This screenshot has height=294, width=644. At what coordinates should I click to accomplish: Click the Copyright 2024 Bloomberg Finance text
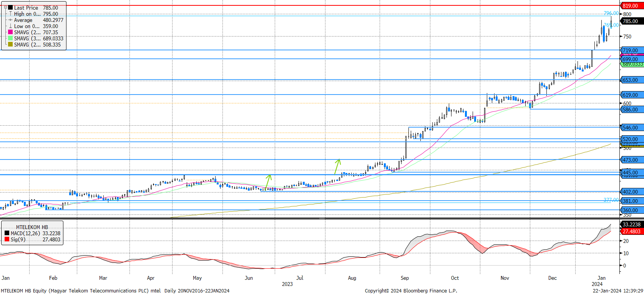(411, 291)
